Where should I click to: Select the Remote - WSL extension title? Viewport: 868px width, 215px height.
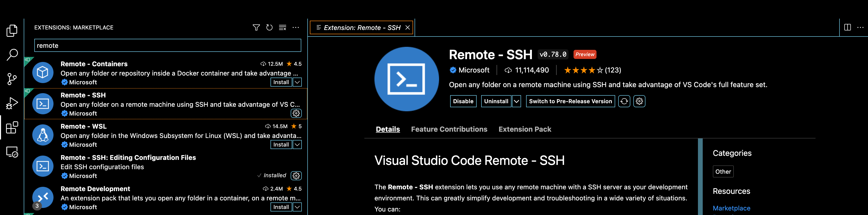tap(83, 126)
